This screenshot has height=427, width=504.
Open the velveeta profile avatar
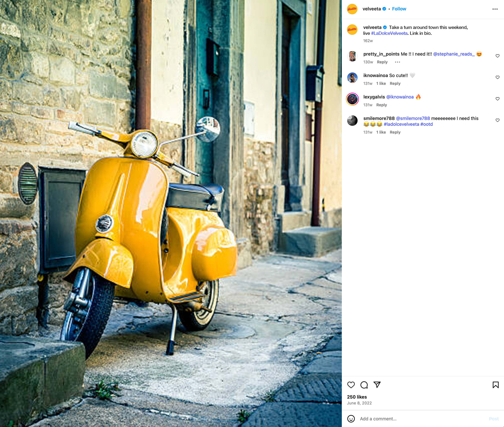click(x=352, y=9)
